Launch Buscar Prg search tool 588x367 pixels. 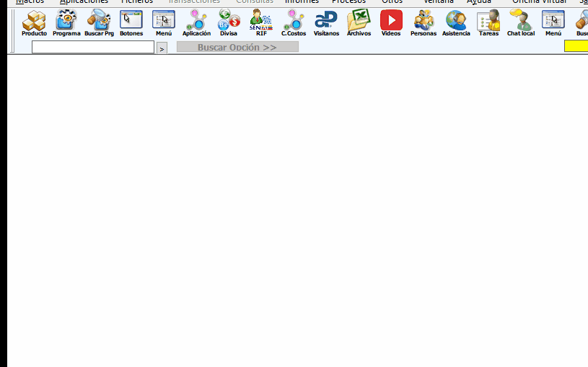coord(99,23)
